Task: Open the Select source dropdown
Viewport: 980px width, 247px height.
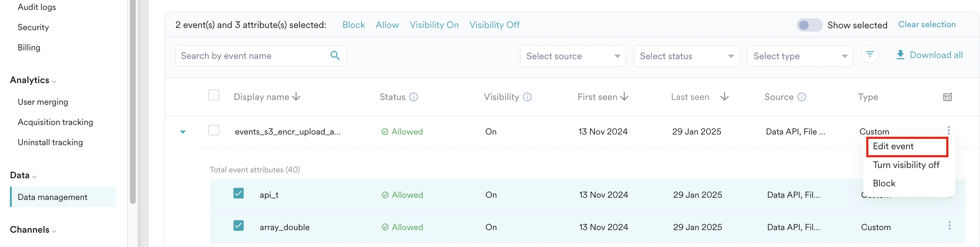Action: tap(573, 56)
